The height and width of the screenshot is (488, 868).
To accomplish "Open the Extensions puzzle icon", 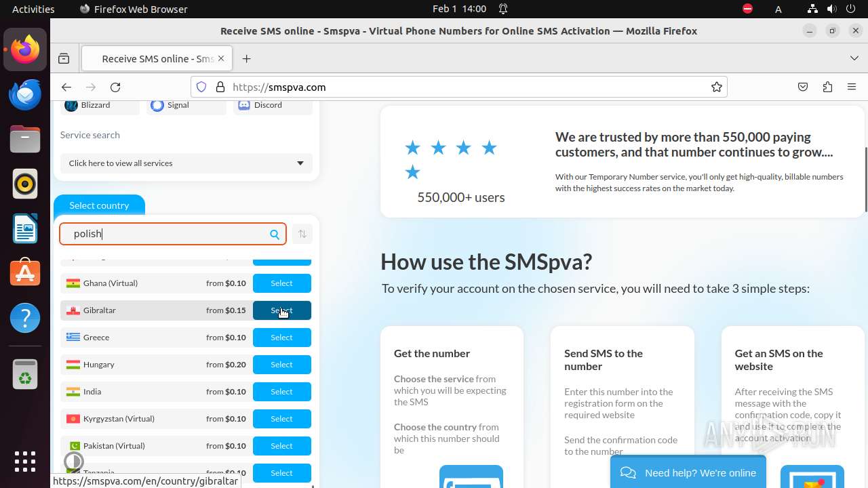I will click(x=827, y=87).
